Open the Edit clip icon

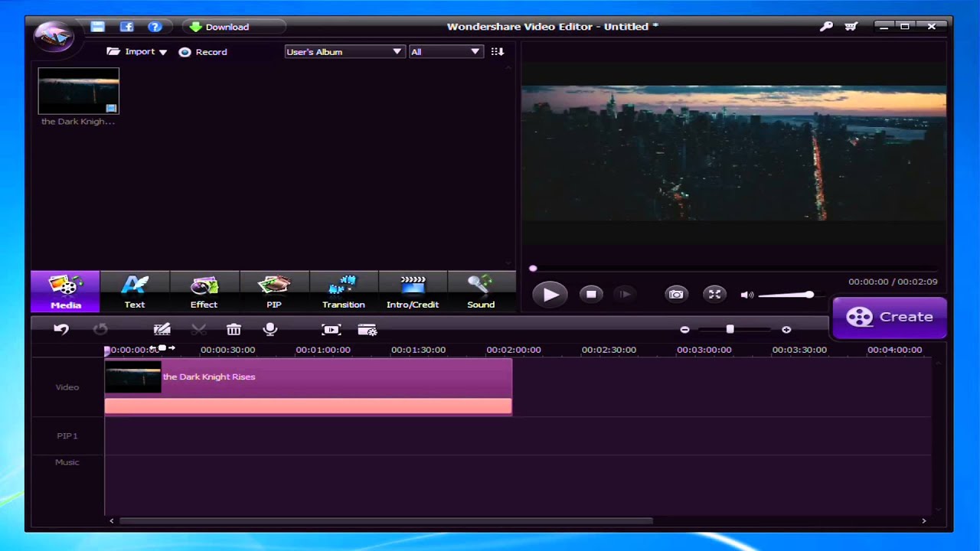pos(162,329)
